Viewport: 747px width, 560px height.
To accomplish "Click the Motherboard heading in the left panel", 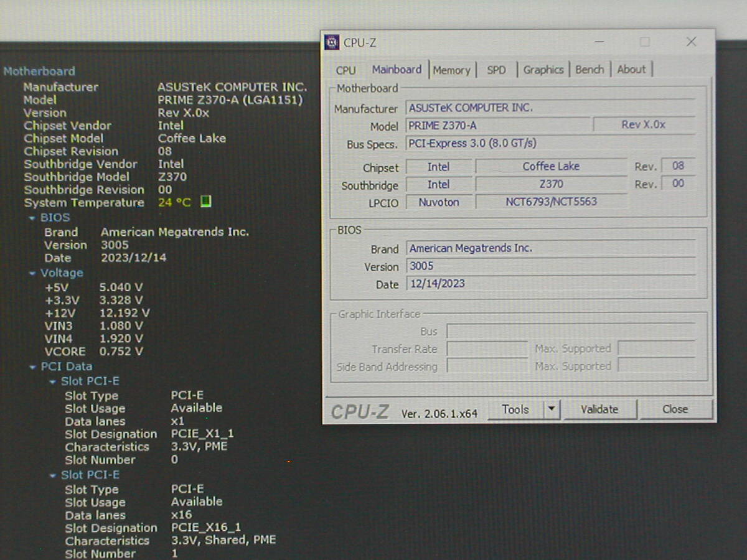I will click(x=39, y=71).
